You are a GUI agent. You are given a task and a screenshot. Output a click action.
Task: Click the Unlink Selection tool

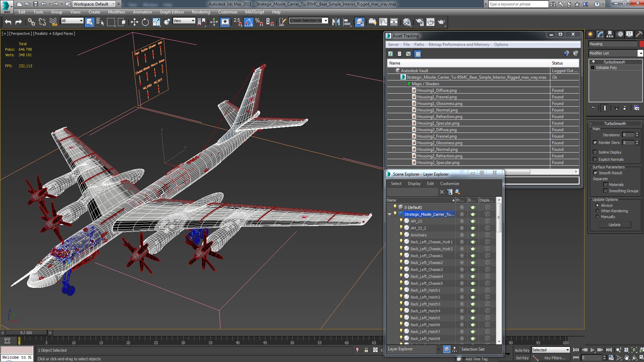(42, 22)
